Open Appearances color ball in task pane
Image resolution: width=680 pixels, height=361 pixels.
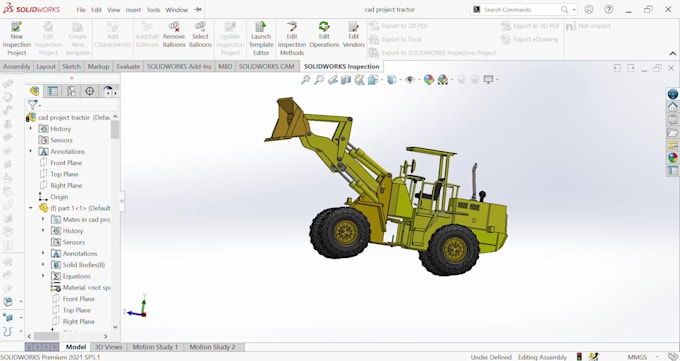point(673,158)
